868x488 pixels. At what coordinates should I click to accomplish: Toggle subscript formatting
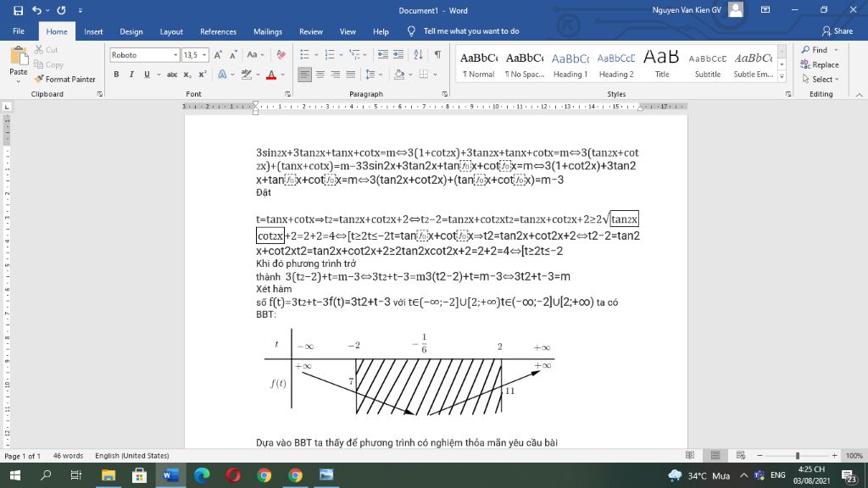[x=187, y=75]
